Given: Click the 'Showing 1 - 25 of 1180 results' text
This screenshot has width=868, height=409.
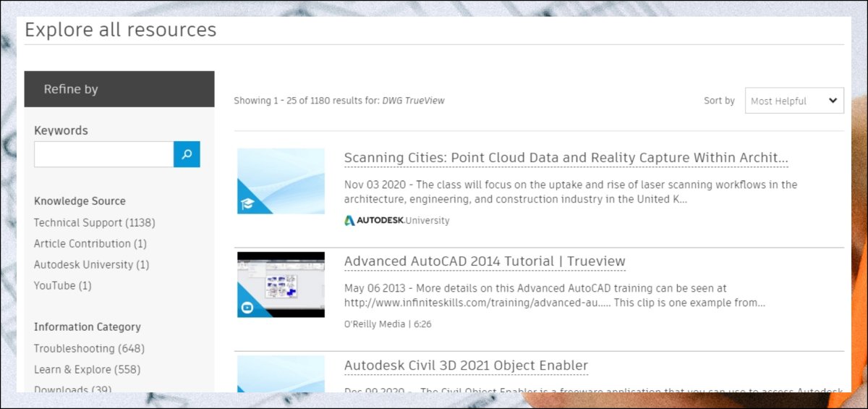Looking at the screenshot, I should (x=339, y=101).
